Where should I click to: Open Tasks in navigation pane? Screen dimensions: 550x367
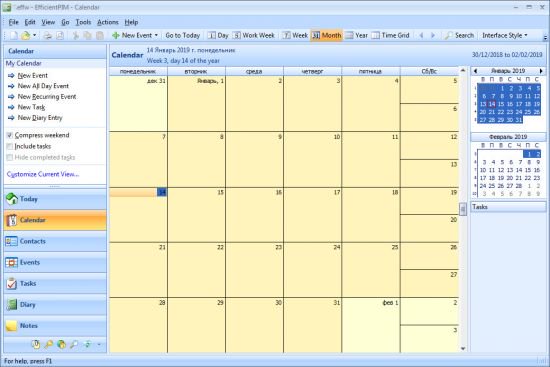tap(55, 283)
